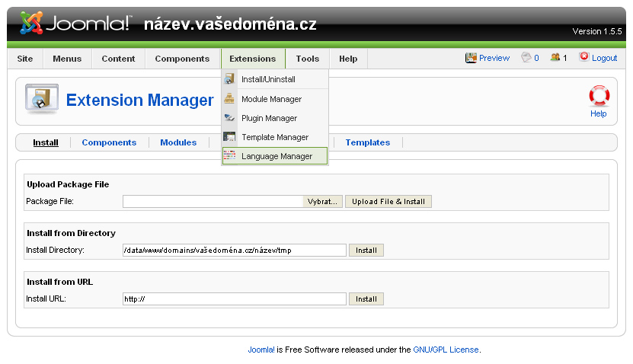The image size is (633, 364).
Task: Focus the Package File input field
Action: pos(213,201)
